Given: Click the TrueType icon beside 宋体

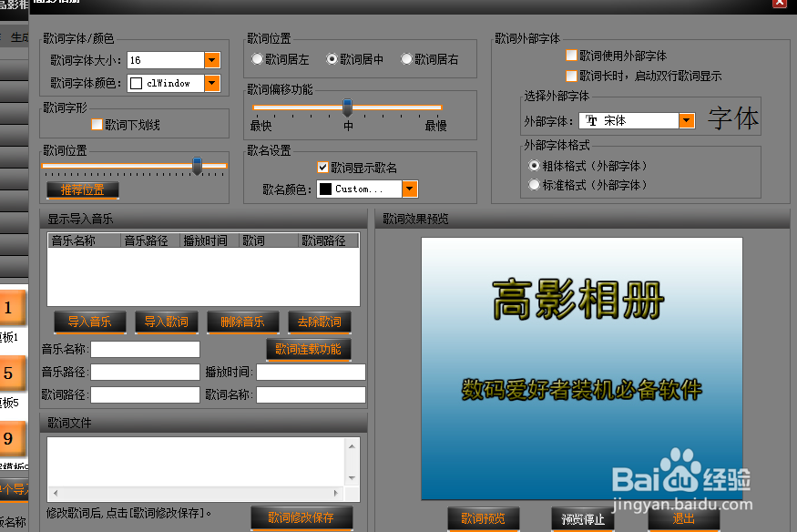Looking at the screenshot, I should point(591,120).
